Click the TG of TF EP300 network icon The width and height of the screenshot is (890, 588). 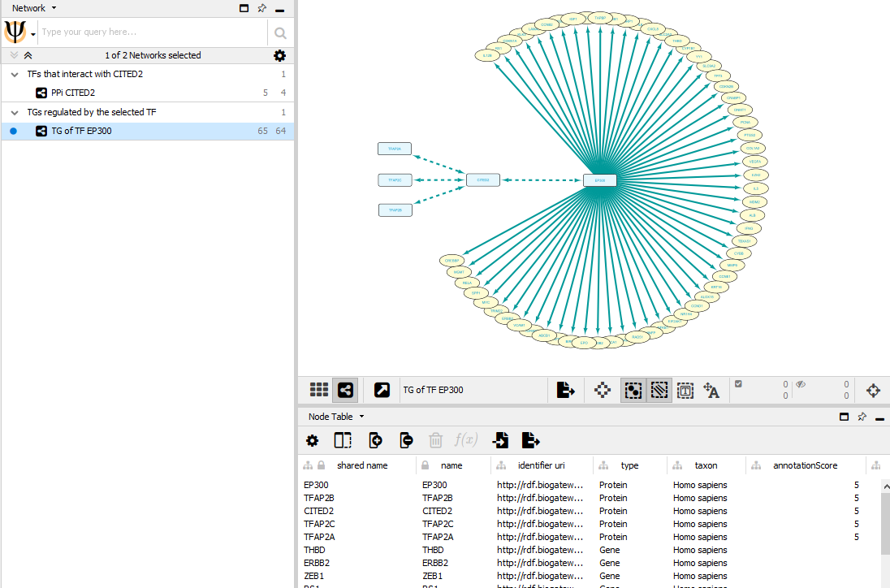pyautogui.click(x=41, y=131)
